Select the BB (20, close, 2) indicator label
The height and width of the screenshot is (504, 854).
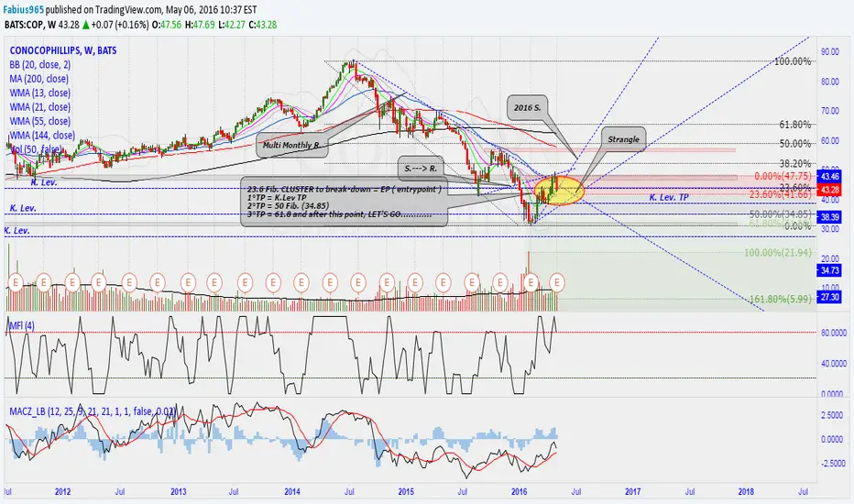pos(39,65)
